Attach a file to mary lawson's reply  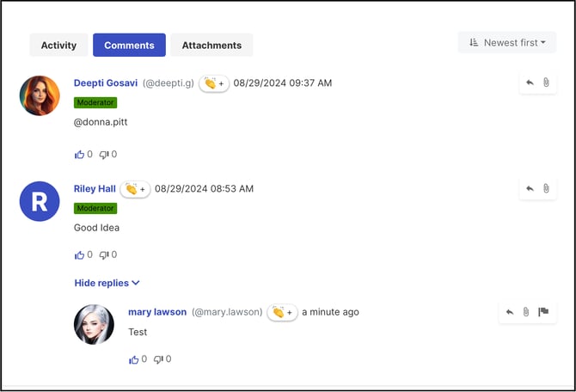coord(526,312)
